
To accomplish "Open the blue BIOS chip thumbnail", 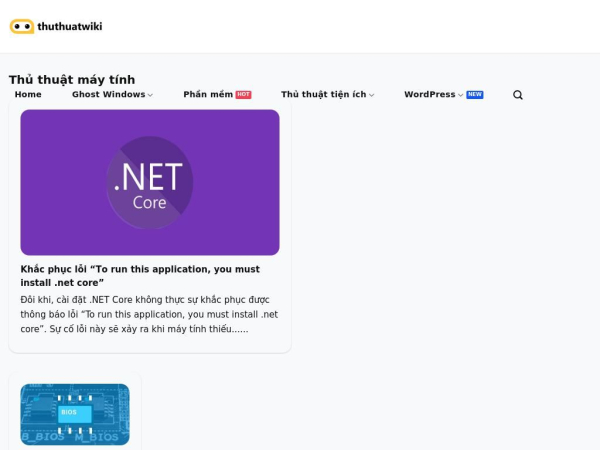I will pos(75,414).
